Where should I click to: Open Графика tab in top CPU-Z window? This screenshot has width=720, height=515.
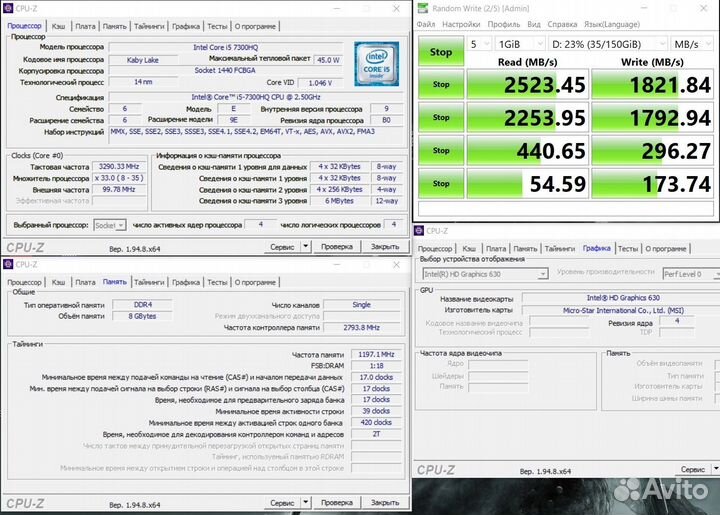tap(186, 26)
